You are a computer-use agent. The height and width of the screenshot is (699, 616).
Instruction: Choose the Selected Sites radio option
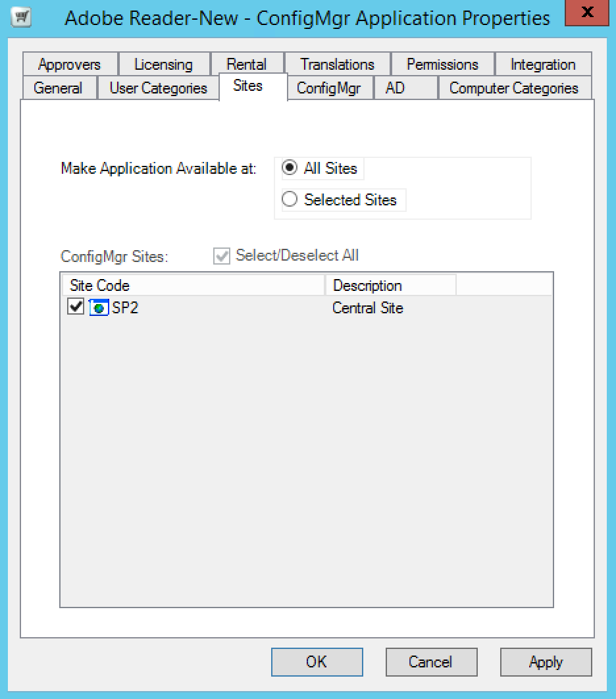(290, 199)
